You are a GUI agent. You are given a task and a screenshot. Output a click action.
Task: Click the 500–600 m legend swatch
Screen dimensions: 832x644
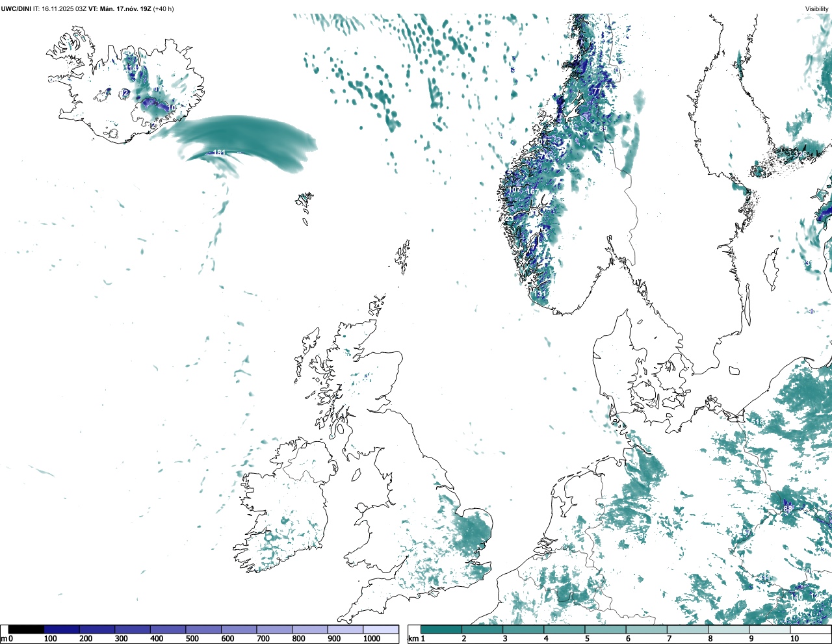click(203, 629)
